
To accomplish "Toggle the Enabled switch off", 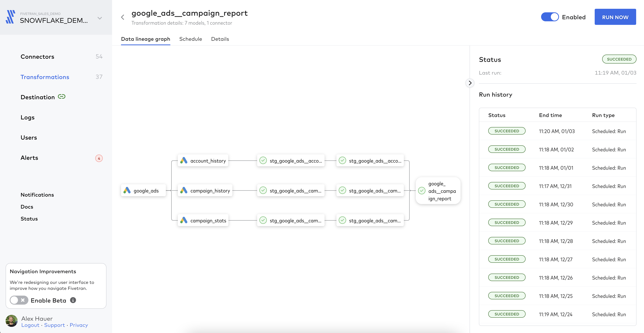I will pos(550,17).
